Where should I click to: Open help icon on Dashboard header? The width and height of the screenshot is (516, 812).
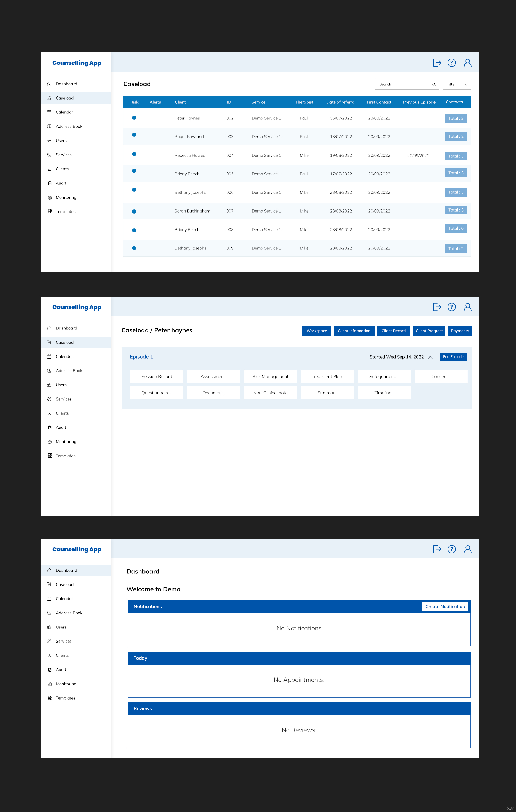(x=451, y=549)
